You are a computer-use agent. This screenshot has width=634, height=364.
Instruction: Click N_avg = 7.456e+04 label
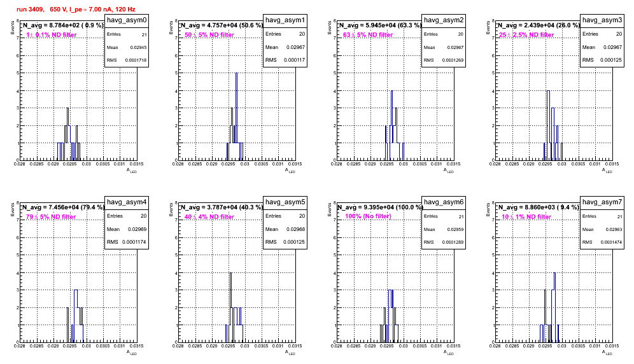(x=63, y=207)
